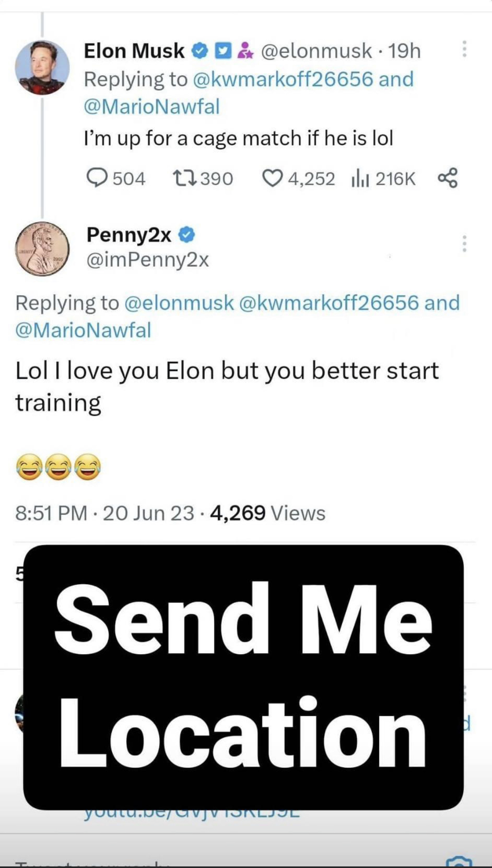
Task: Tap the Send Me Location sticker
Action: [x=243, y=677]
